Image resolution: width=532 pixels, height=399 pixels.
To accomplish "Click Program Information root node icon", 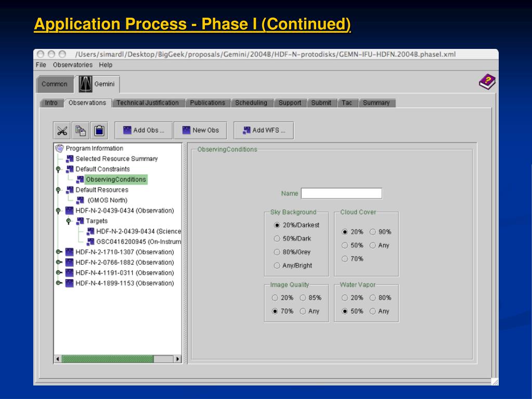I will [x=59, y=148].
